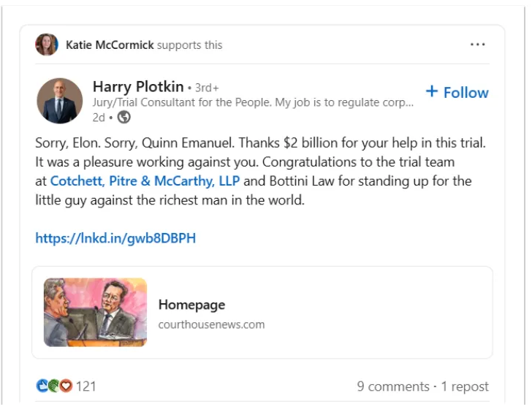Open the lnkd.in shortened article link

click(115, 237)
